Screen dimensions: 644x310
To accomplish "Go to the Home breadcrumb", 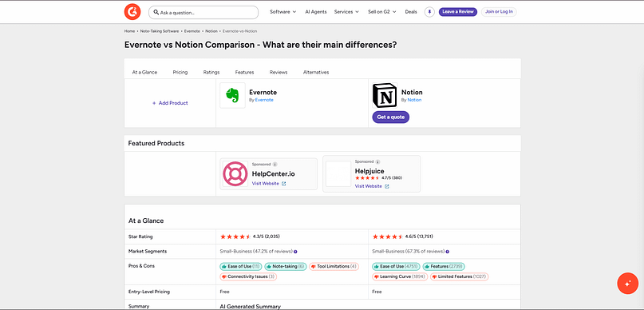I will pos(129,31).
